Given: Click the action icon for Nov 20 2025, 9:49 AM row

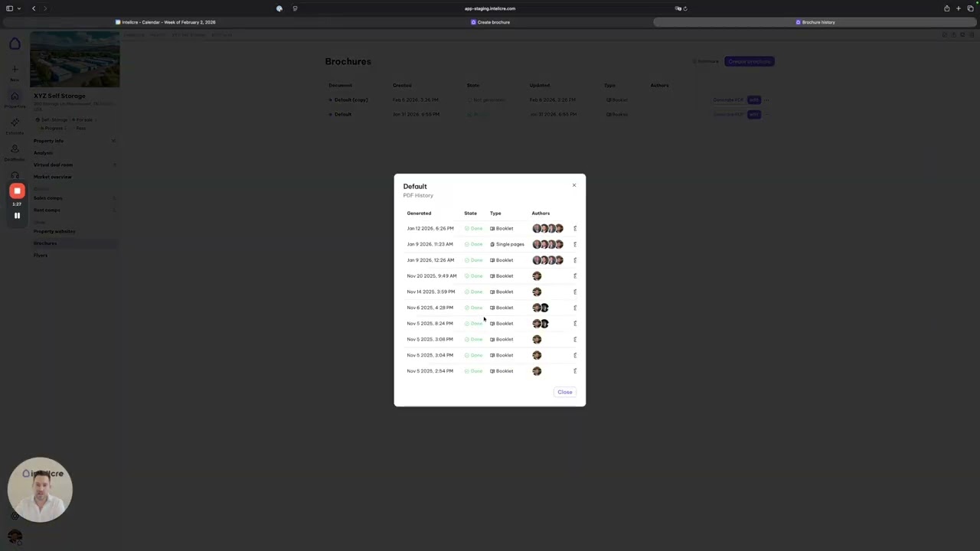Looking at the screenshot, I should click(x=575, y=275).
